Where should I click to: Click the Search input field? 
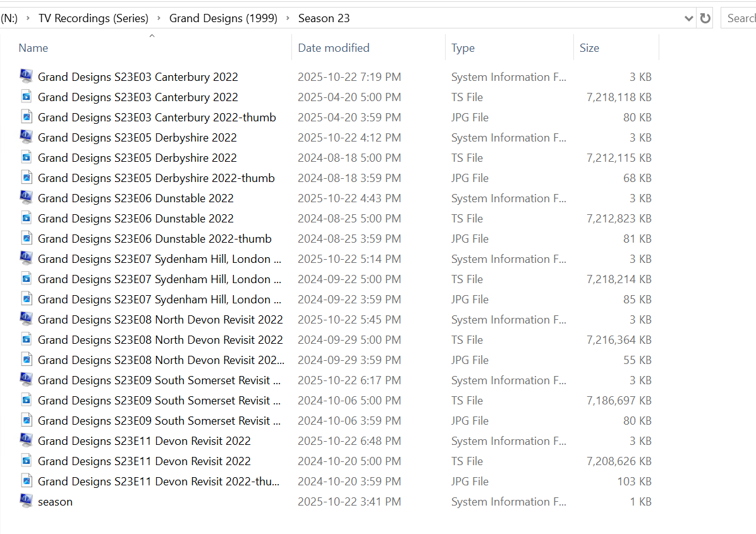pos(740,18)
